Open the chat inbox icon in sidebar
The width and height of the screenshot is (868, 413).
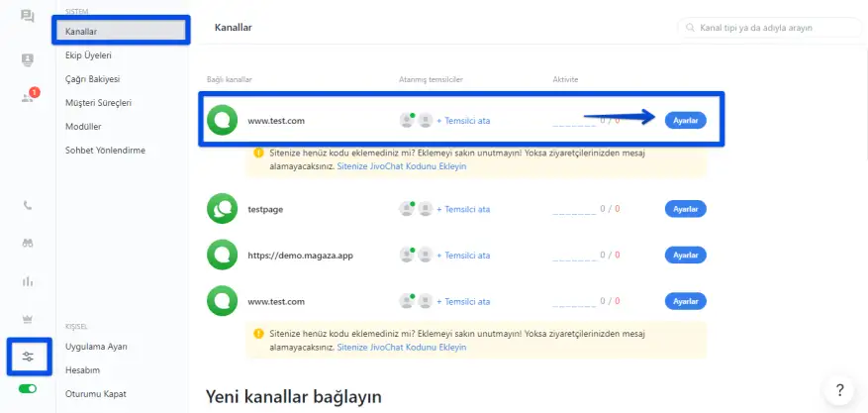click(27, 17)
